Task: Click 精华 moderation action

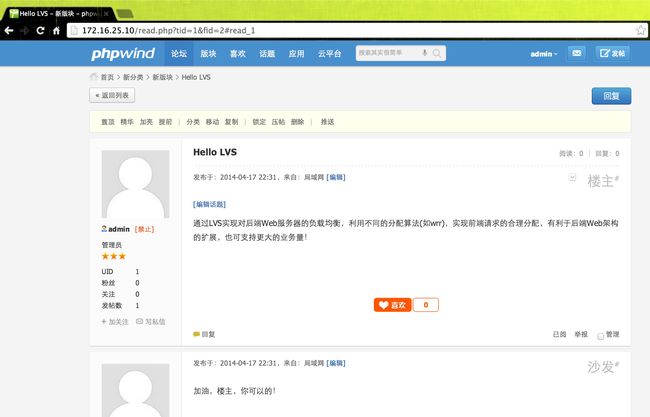Action: tap(127, 122)
